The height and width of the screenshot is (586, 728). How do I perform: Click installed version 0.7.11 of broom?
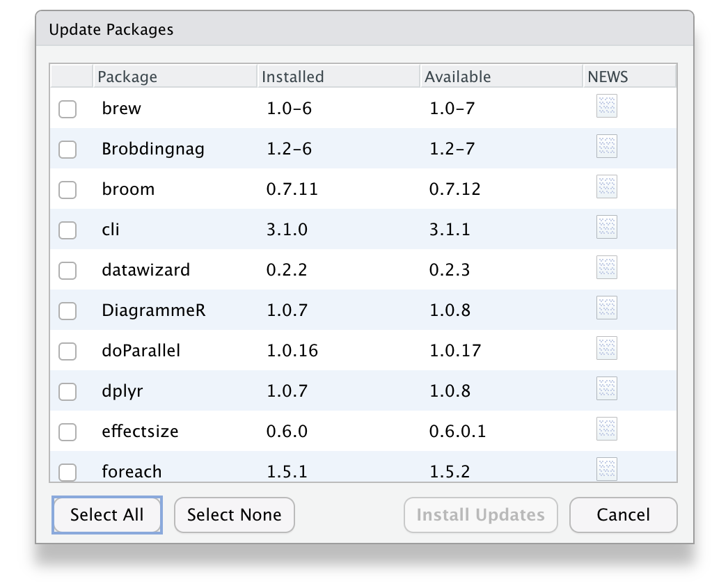tap(292, 189)
